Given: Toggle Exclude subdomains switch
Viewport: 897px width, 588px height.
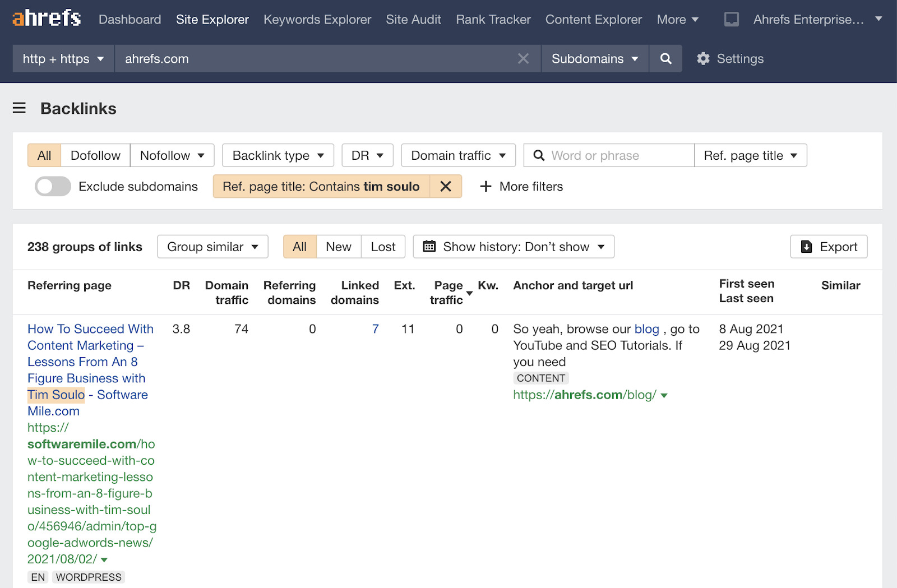Looking at the screenshot, I should (x=53, y=187).
